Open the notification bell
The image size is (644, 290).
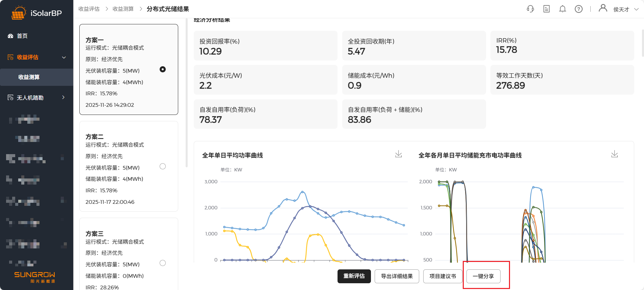click(562, 9)
